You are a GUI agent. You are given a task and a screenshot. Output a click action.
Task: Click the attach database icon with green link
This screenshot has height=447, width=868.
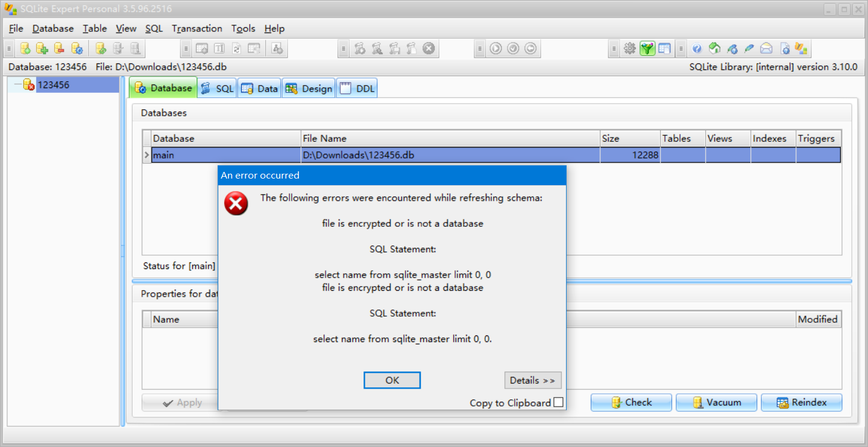pyautogui.click(x=101, y=48)
